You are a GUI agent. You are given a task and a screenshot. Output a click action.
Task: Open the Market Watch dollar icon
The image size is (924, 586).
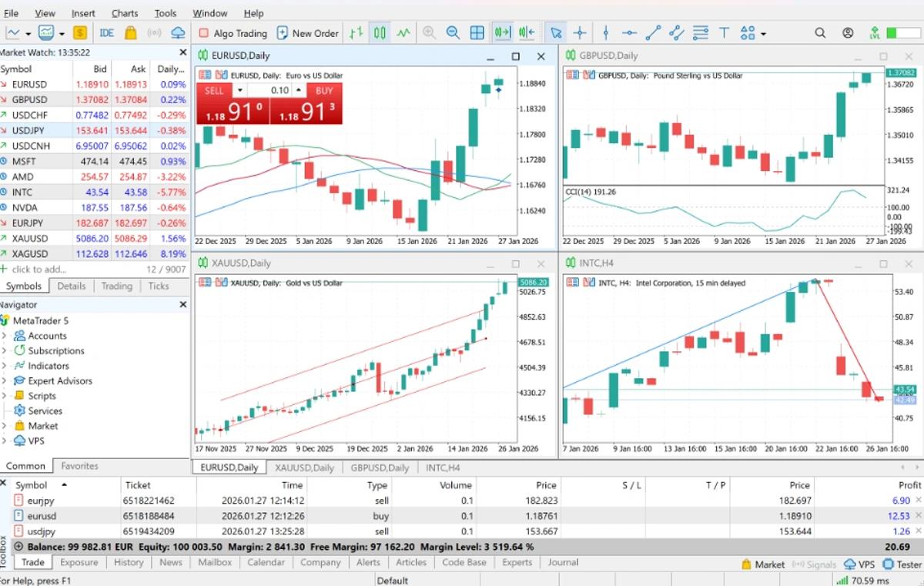79,33
